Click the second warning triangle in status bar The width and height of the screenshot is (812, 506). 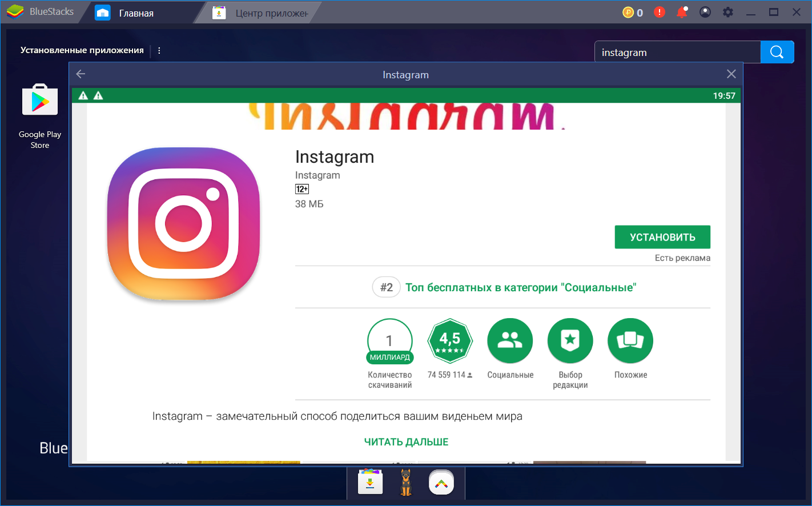pyautogui.click(x=98, y=95)
